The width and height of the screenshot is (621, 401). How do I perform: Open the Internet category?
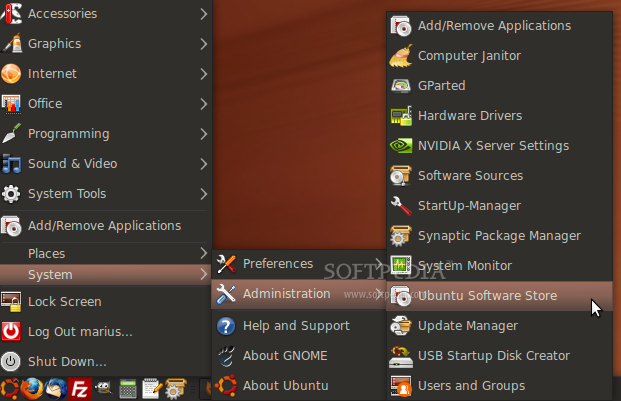[105, 74]
